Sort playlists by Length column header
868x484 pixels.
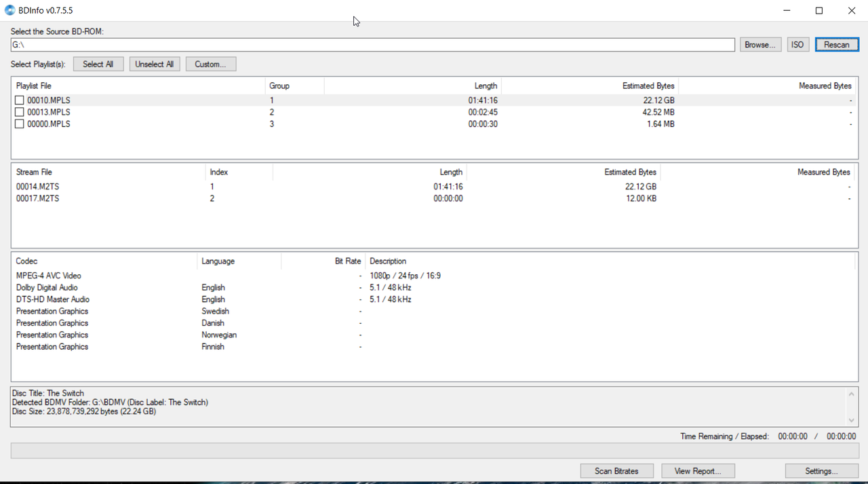click(412, 86)
